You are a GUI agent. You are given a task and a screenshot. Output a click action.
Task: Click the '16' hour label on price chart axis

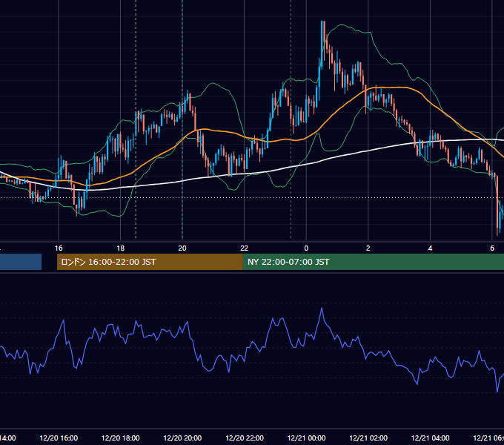(59, 248)
